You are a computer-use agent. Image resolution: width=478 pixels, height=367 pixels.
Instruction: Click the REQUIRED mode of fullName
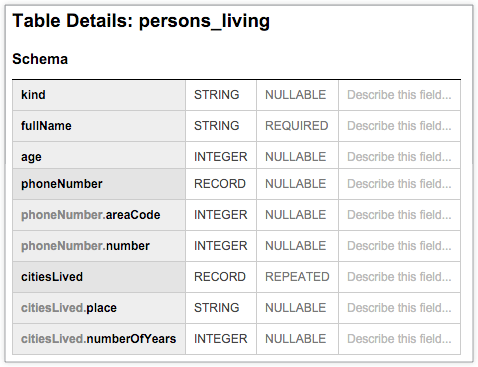click(x=297, y=126)
